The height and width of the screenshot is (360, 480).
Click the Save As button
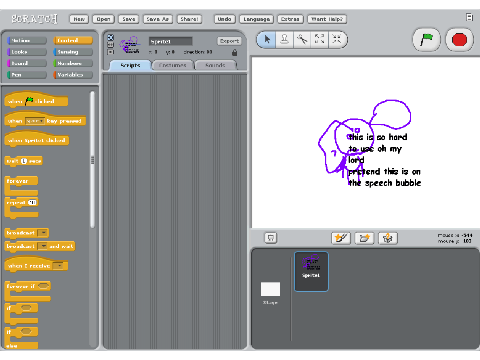158,19
